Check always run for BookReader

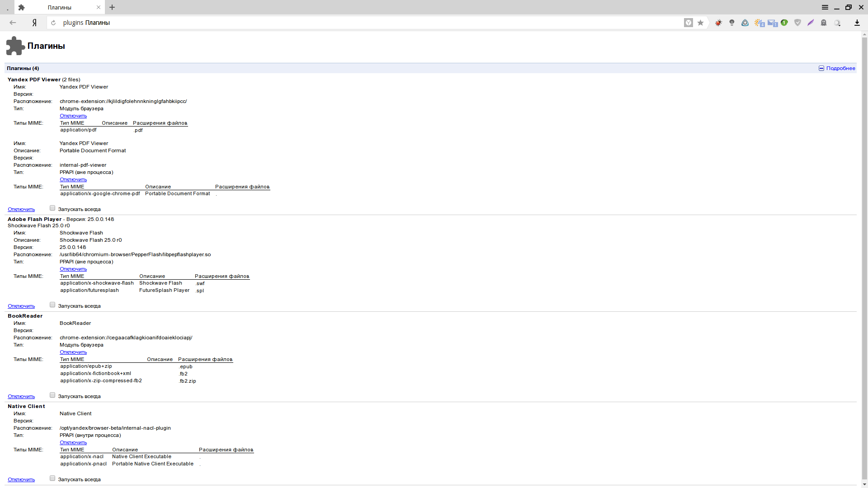tap(52, 395)
